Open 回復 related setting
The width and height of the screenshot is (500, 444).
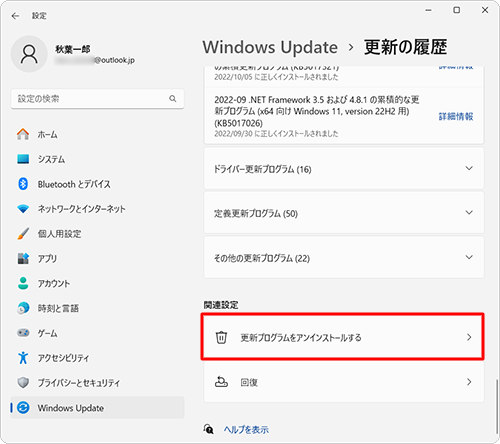(x=344, y=382)
